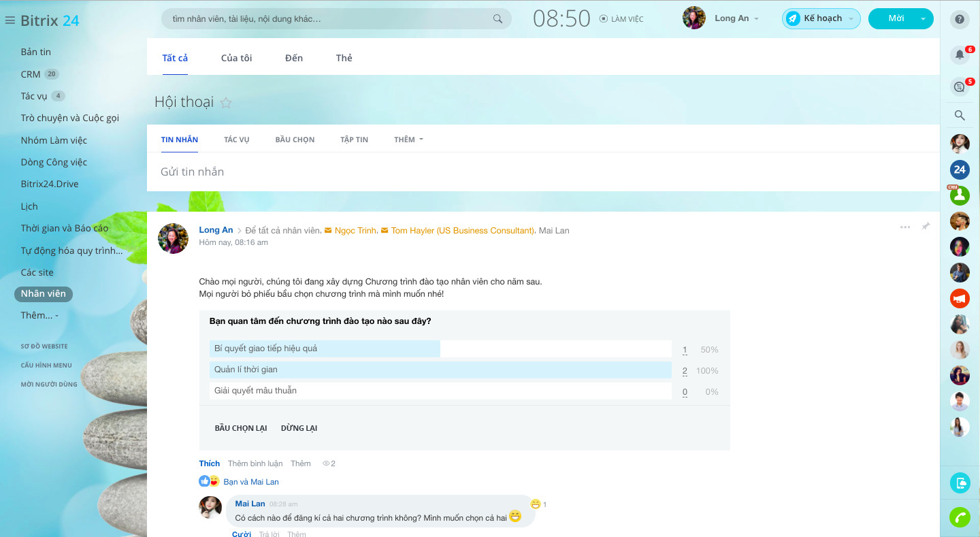Open Trò chuyện và Cuộc gọi menu item

coord(70,118)
